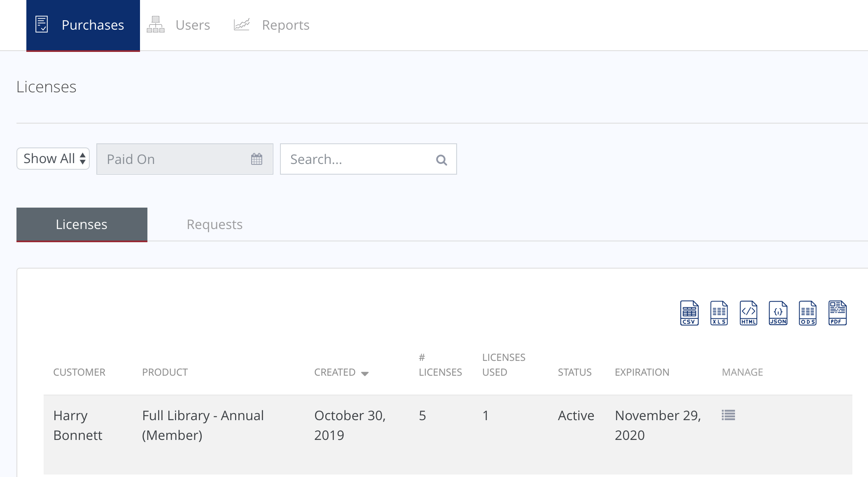Export licenses as HTML file
The image size is (868, 477).
tap(749, 313)
